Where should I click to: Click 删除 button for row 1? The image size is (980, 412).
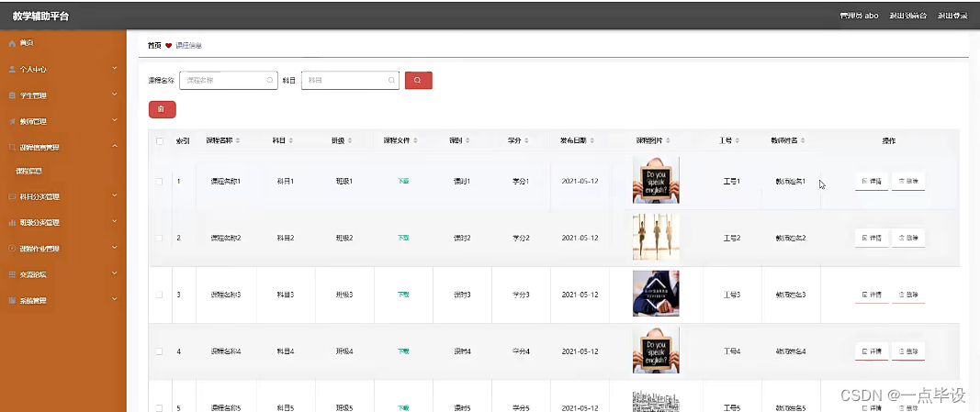point(908,181)
